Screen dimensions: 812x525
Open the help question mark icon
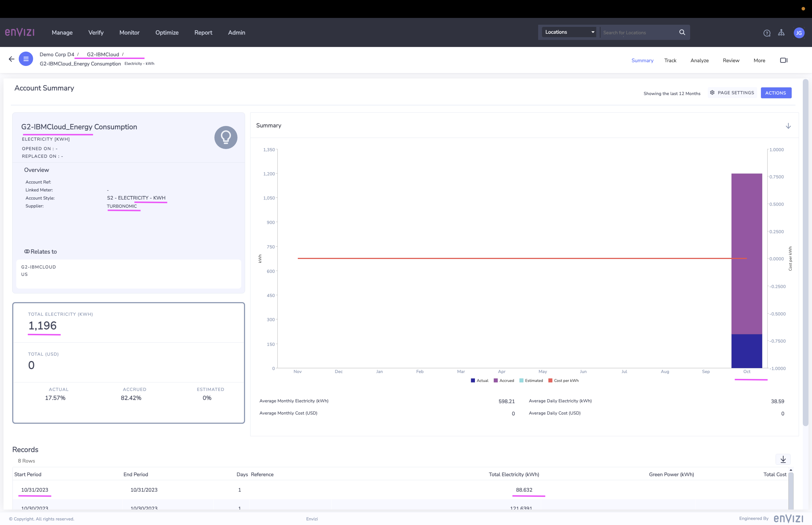coord(767,33)
